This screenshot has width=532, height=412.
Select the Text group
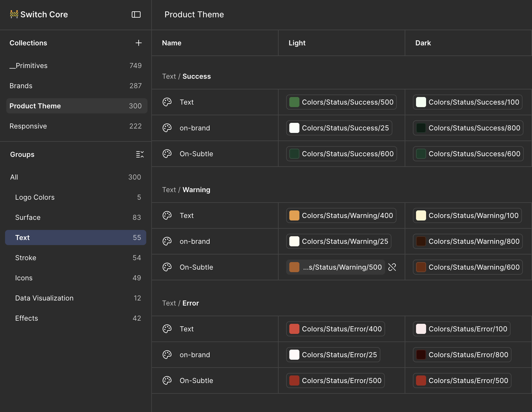pos(76,237)
